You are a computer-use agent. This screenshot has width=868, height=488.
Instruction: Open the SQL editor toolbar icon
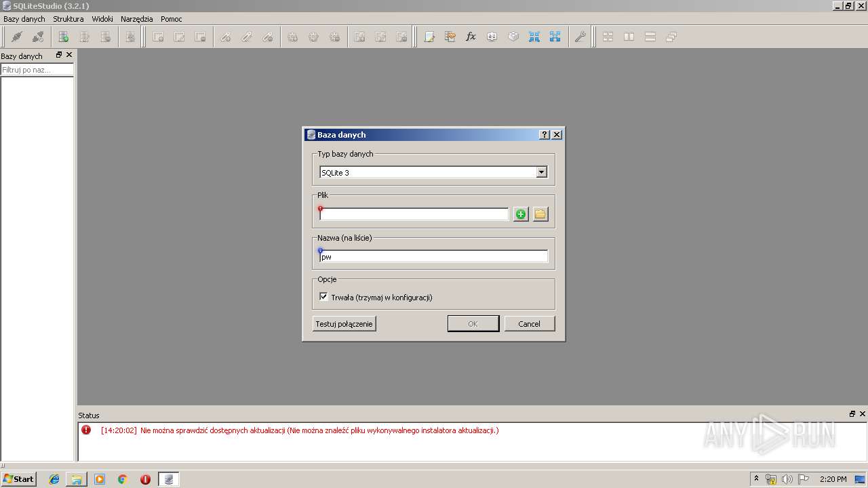[429, 37]
